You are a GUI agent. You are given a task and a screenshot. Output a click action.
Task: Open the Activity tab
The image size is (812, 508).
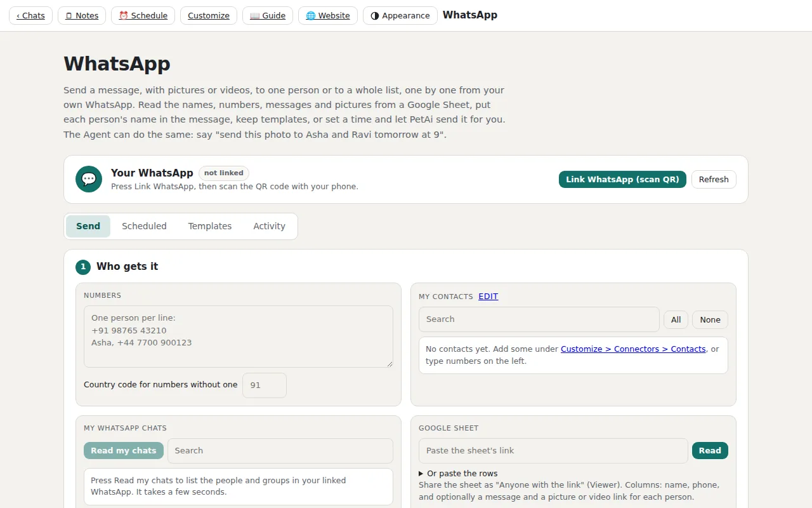point(269,226)
